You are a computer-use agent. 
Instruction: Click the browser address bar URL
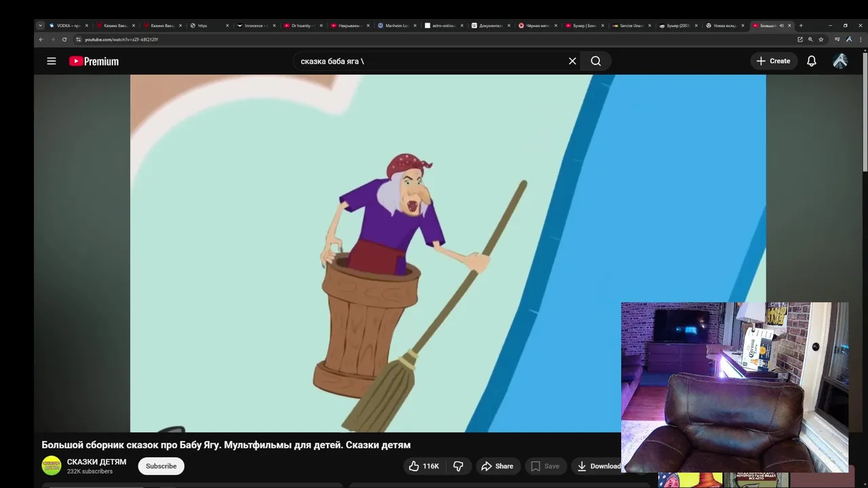click(x=121, y=39)
